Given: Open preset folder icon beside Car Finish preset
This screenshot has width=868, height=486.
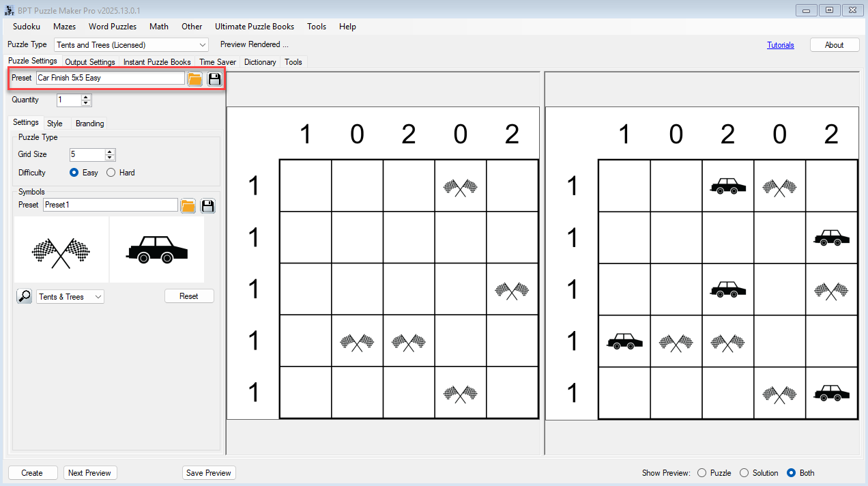Looking at the screenshot, I should tap(195, 78).
